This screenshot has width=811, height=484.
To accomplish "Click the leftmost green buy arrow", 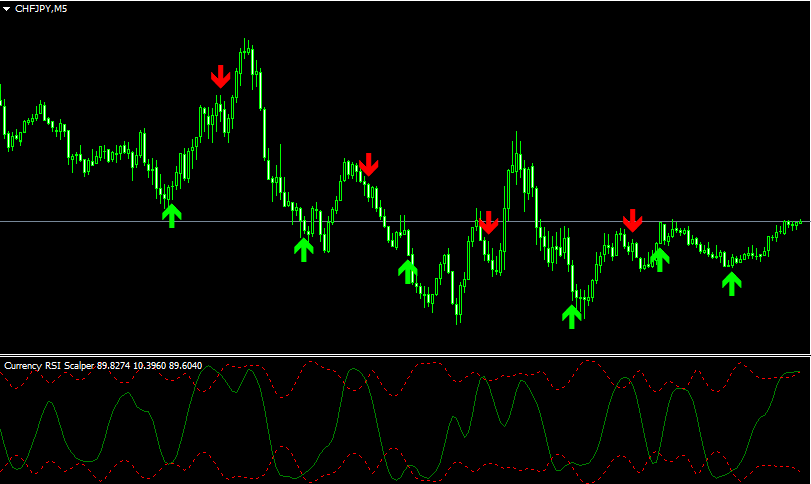I will pos(172,214).
